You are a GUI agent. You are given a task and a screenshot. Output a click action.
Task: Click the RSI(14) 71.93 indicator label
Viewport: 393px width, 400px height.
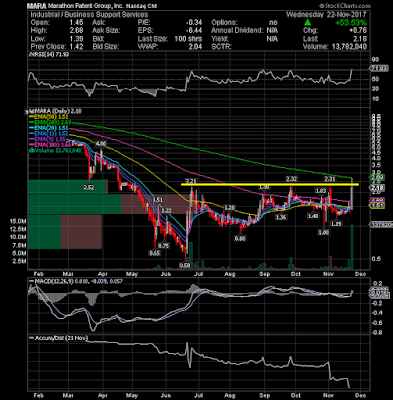pos(49,54)
